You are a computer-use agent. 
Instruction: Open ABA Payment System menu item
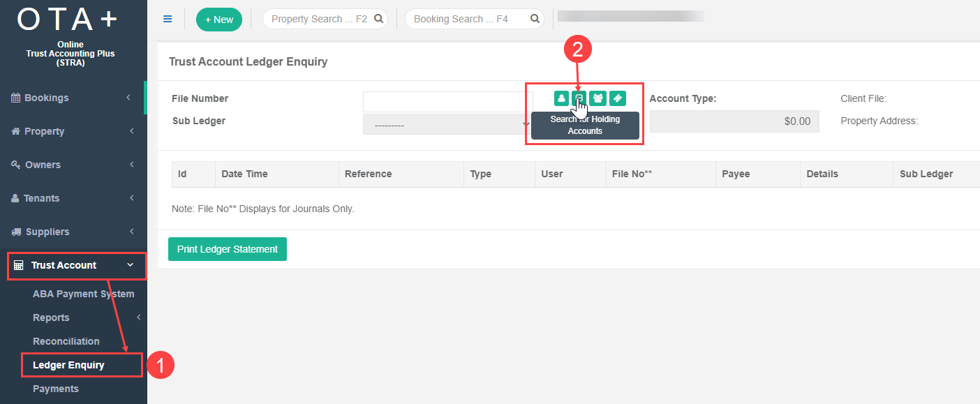(84, 294)
